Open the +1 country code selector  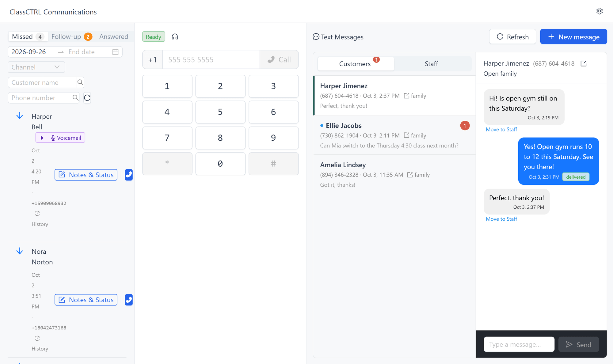click(x=153, y=60)
